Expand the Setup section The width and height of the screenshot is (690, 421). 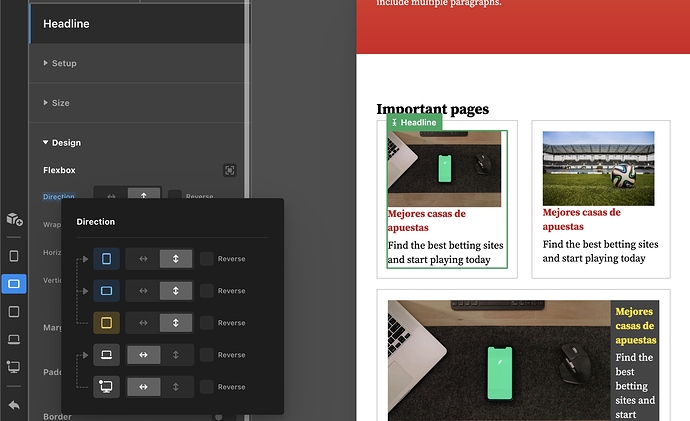60,63
